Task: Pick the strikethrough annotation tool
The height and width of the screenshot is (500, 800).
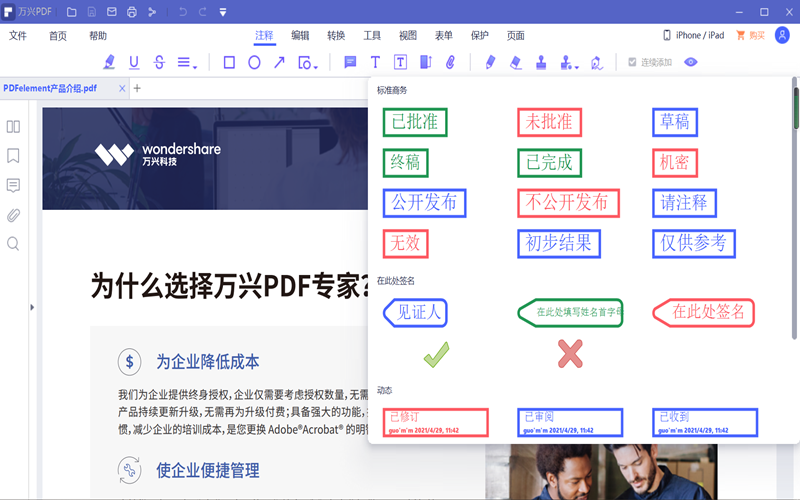Action: [x=159, y=62]
